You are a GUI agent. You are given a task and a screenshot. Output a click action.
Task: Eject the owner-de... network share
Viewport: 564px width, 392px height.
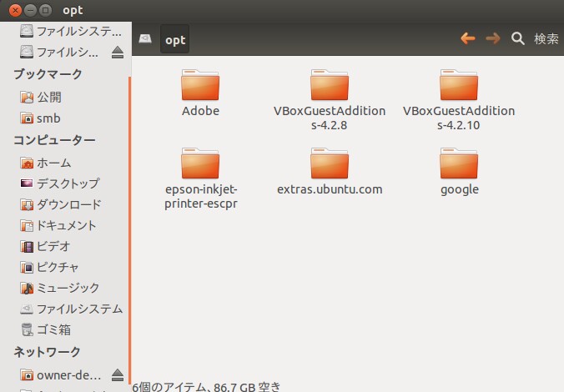[118, 375]
